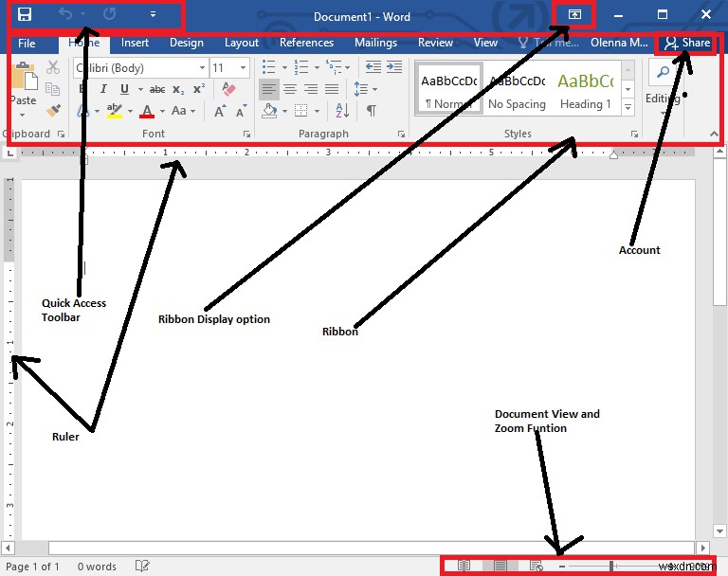Switch to the Review tab
This screenshot has width=728, height=576.
click(x=435, y=43)
